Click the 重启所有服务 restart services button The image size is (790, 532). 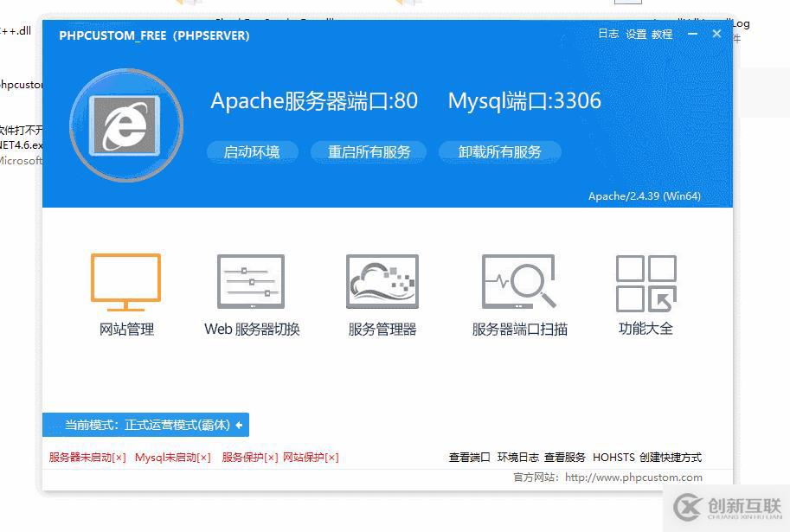click(x=369, y=151)
